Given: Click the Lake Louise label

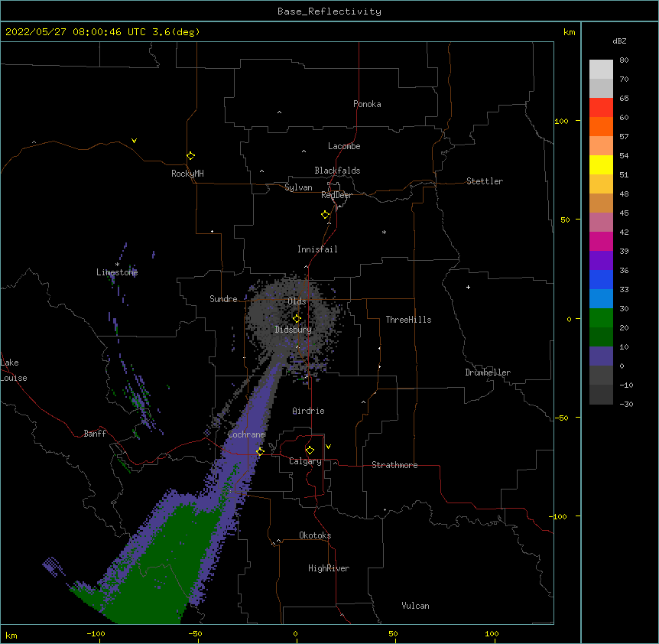Looking at the screenshot, I should [x=14, y=370].
